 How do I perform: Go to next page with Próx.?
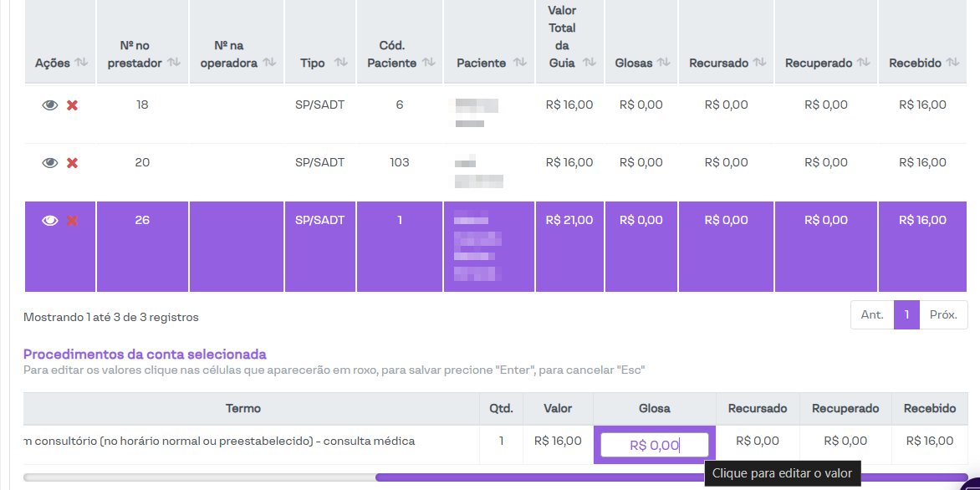tap(943, 315)
